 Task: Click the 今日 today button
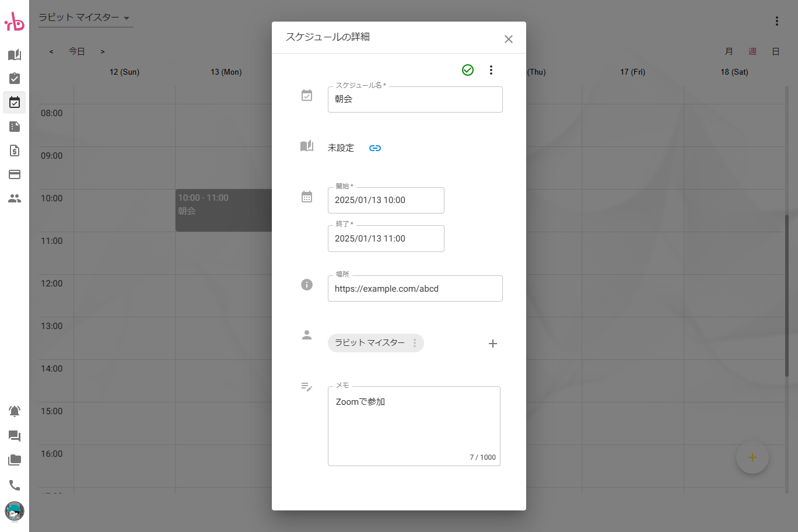pyautogui.click(x=77, y=51)
